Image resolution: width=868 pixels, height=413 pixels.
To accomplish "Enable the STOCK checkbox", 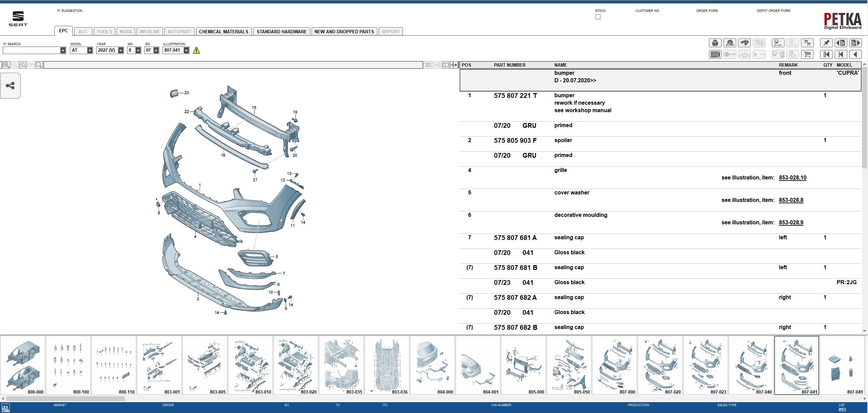I will pos(598,17).
